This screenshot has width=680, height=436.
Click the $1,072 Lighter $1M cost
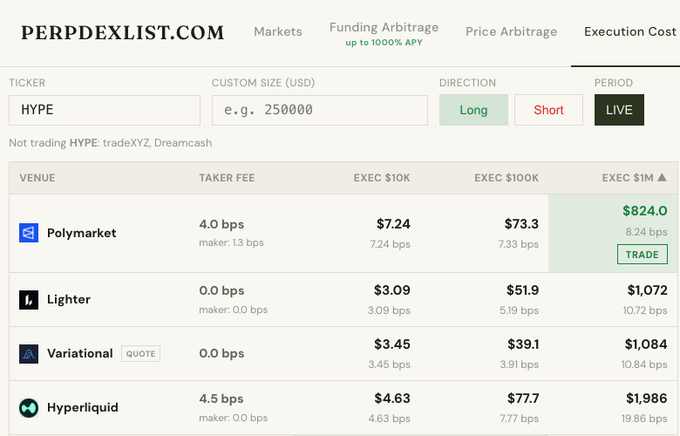(x=647, y=290)
